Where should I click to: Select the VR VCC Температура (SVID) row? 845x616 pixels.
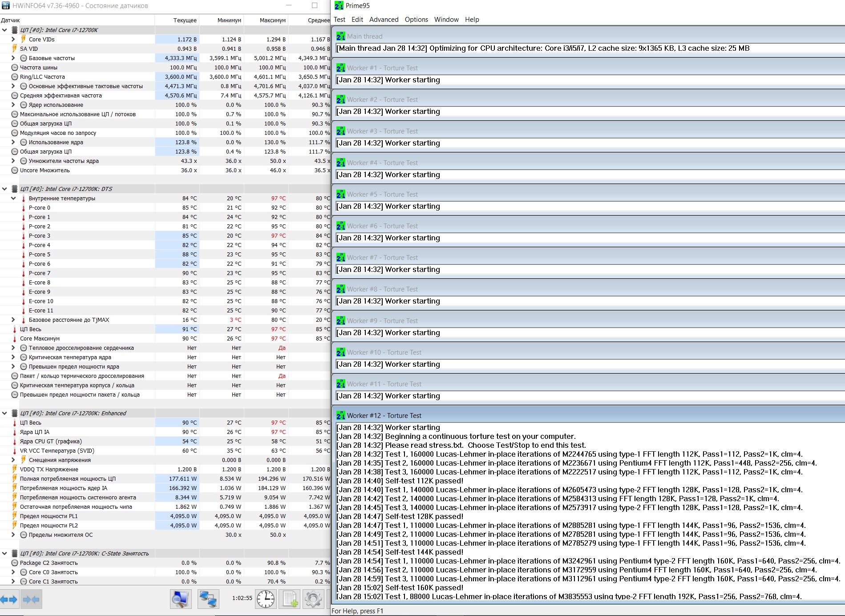click(x=165, y=451)
